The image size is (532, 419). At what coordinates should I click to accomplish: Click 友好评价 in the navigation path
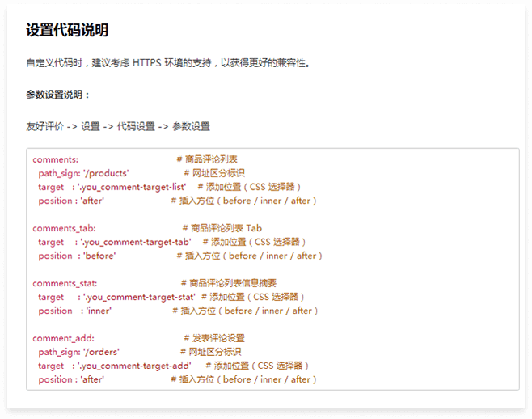(x=44, y=126)
